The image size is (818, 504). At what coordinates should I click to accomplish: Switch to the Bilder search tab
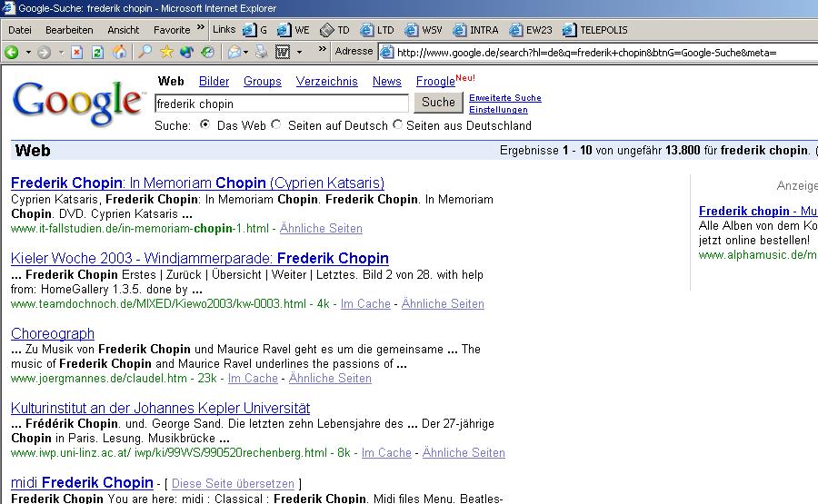click(x=214, y=82)
